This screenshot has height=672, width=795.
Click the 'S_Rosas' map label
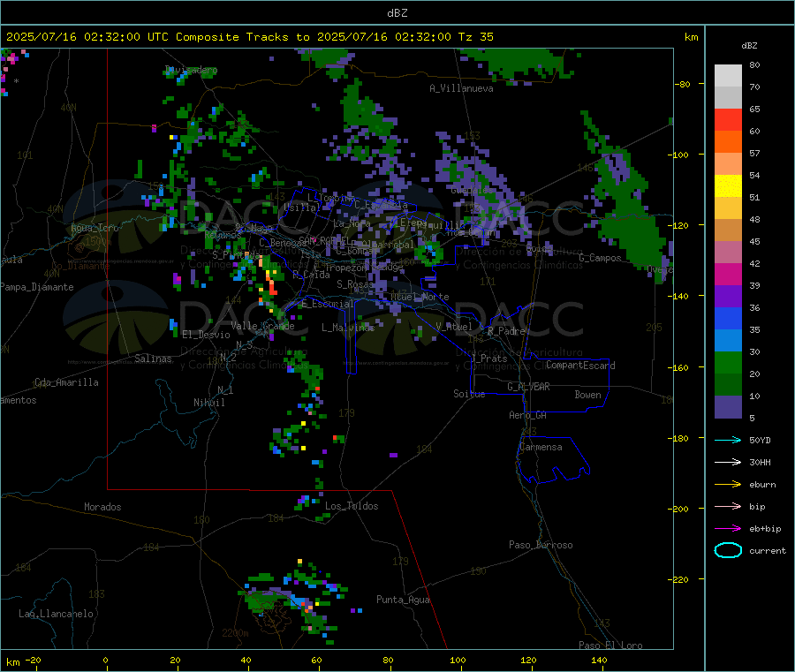(x=355, y=284)
